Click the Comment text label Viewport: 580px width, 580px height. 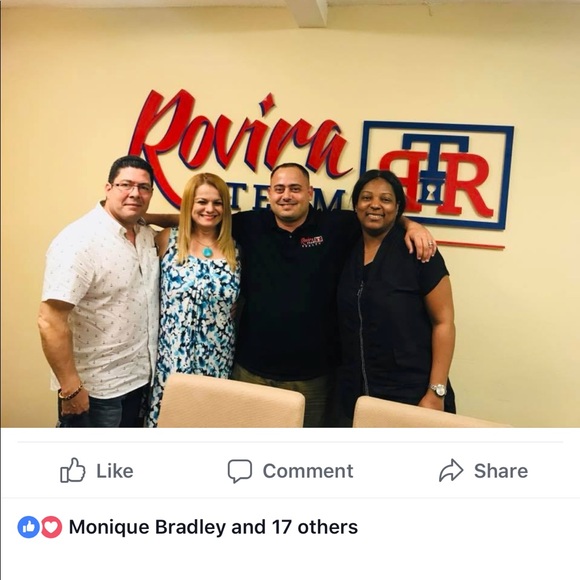point(308,471)
